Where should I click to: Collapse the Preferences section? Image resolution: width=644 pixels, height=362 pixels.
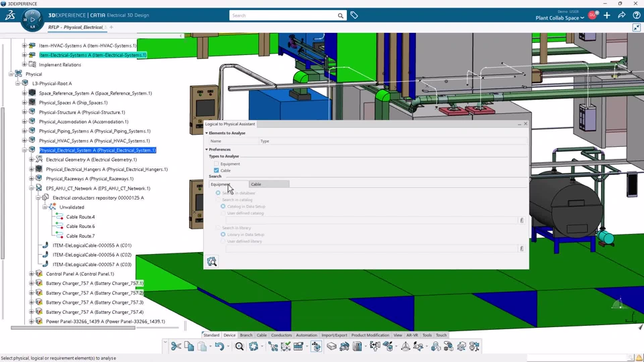207,149
